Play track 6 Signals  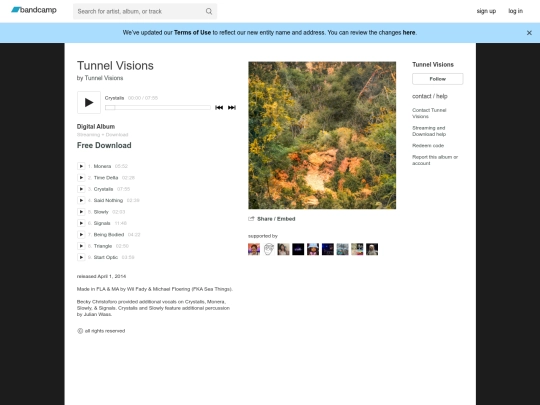(81, 223)
